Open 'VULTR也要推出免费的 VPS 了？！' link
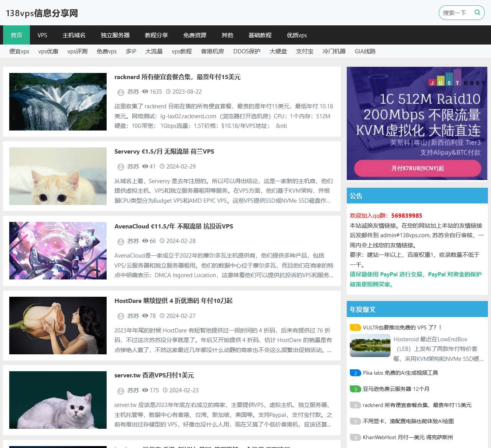Screen dimensions: 491x448 [403, 327]
